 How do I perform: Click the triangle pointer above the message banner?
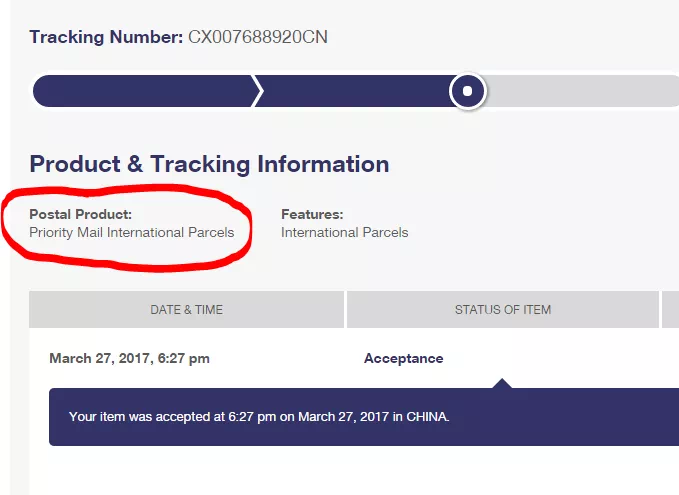click(x=503, y=383)
